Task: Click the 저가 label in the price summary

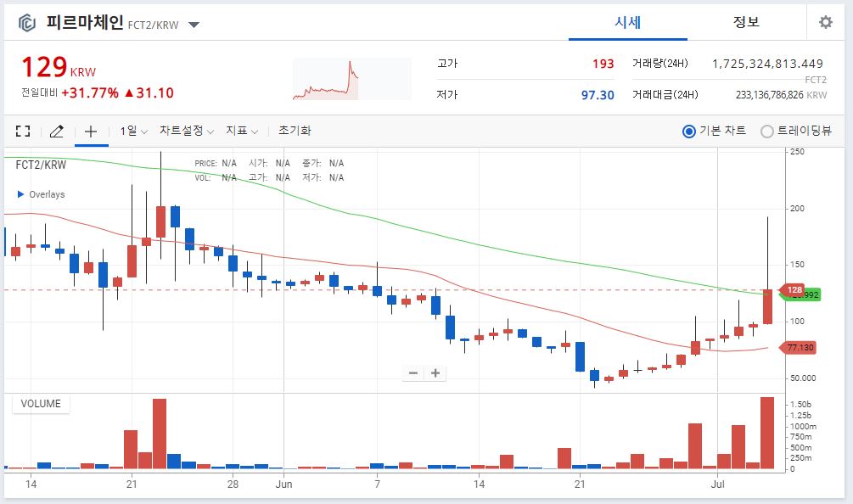Action: (447, 94)
